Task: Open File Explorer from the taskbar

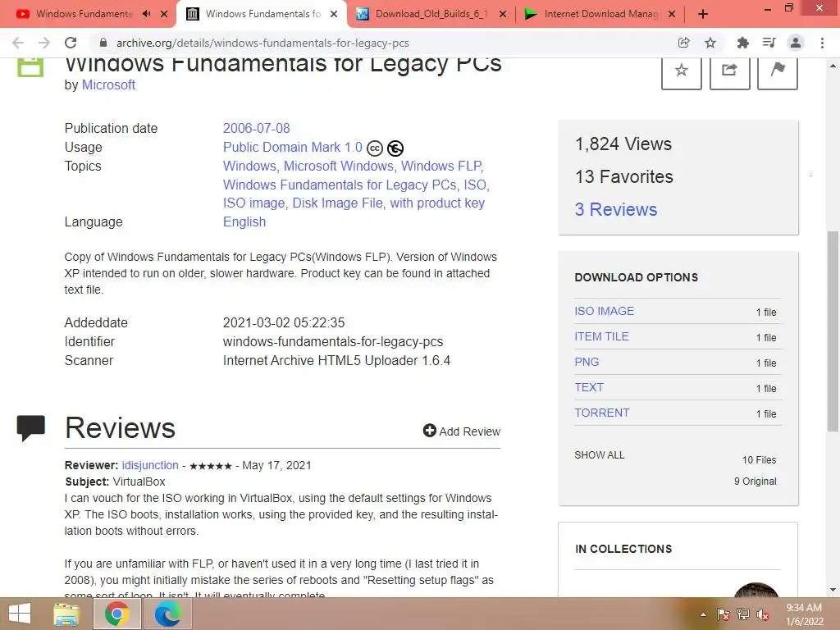Action: [x=66, y=614]
